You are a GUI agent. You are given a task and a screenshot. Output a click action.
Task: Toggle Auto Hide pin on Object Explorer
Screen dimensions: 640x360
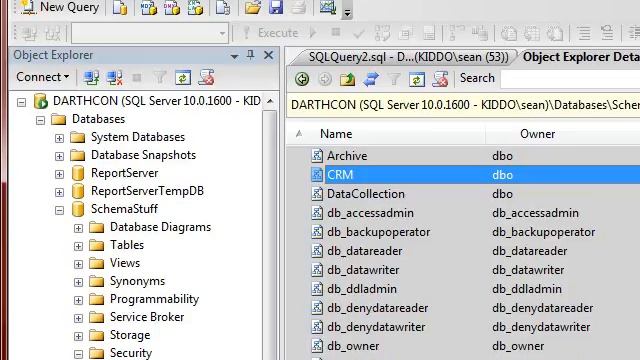[251, 55]
